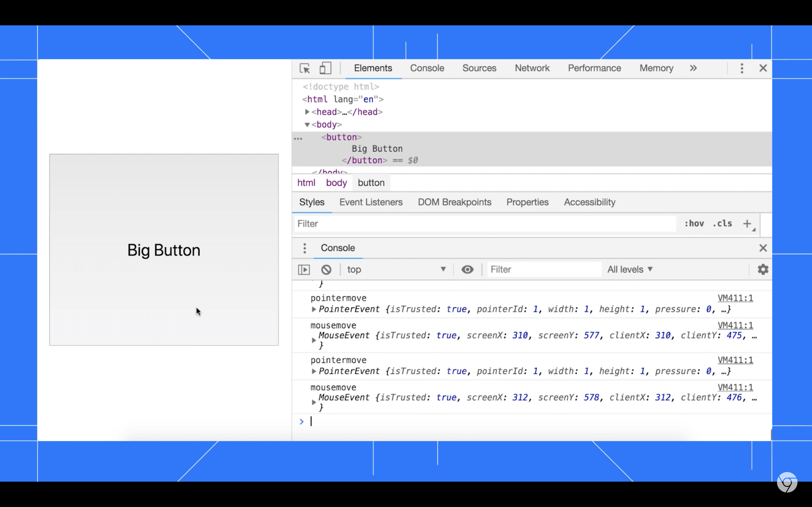
Task: Click the more DevTools panels chevron icon
Action: [x=693, y=68]
